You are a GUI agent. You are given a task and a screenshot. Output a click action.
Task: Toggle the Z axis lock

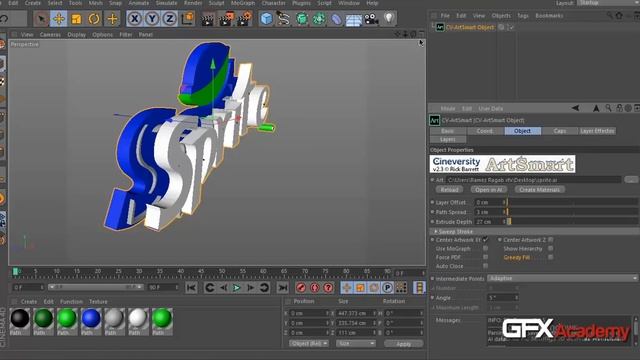coord(169,19)
